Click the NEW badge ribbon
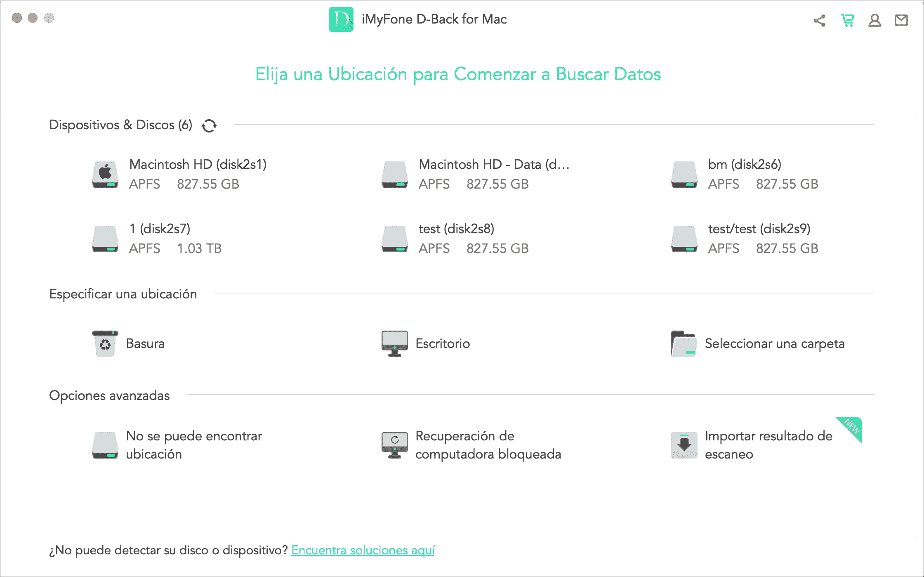This screenshot has height=577, width=924. click(852, 427)
